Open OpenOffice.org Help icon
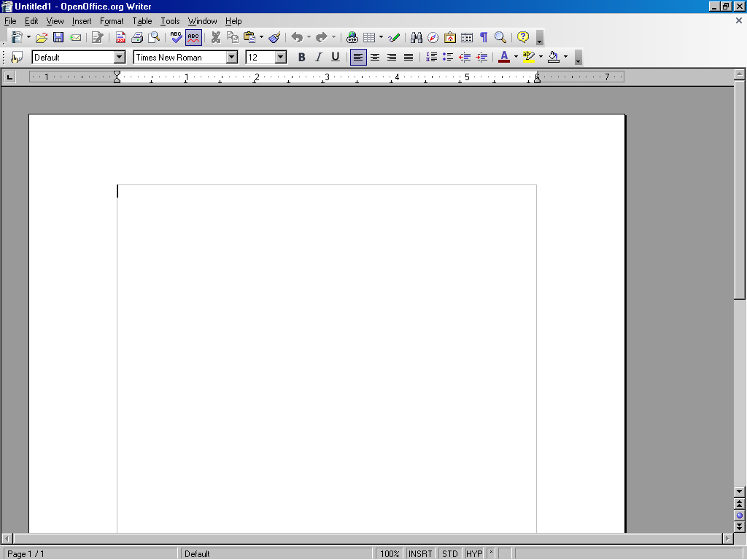Screen dimensions: 747x560 523,37
